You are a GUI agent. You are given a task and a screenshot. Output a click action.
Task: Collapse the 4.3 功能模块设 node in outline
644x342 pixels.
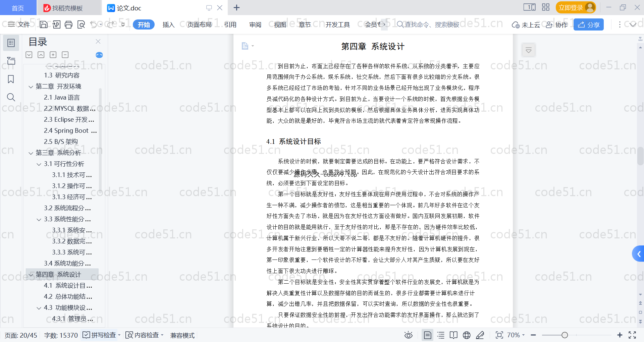39,308
